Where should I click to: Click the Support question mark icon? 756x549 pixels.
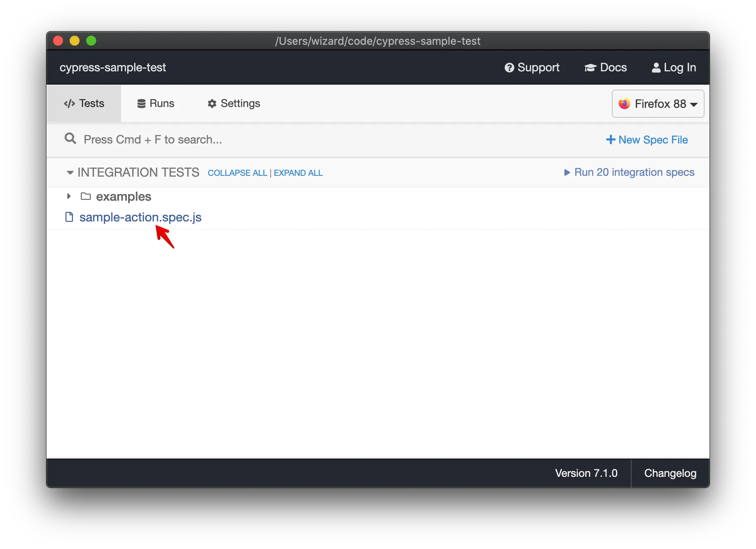(509, 67)
